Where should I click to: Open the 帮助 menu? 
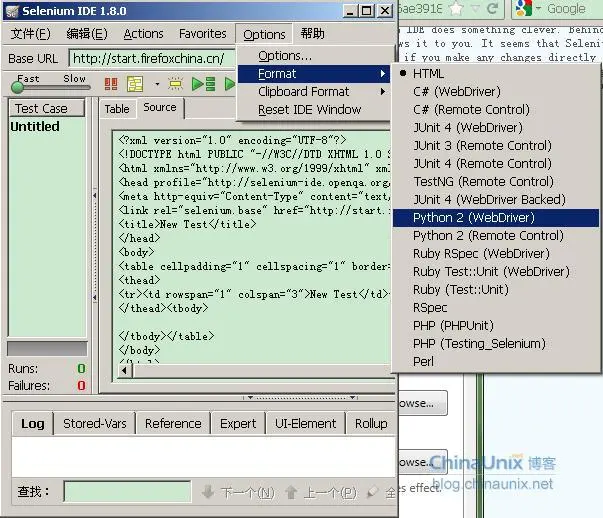click(312, 34)
